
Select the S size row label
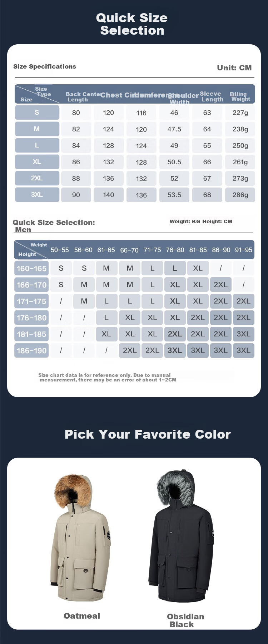coord(37,113)
